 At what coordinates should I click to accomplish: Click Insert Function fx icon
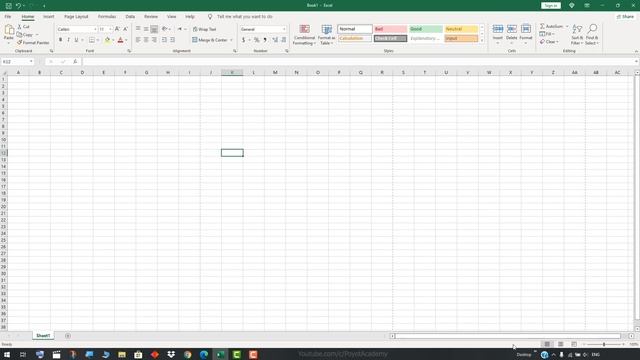tap(75, 62)
